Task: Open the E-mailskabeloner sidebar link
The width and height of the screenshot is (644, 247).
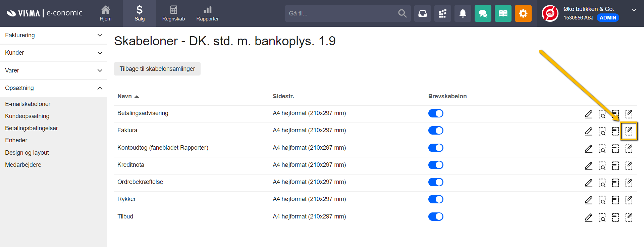Action: point(28,104)
